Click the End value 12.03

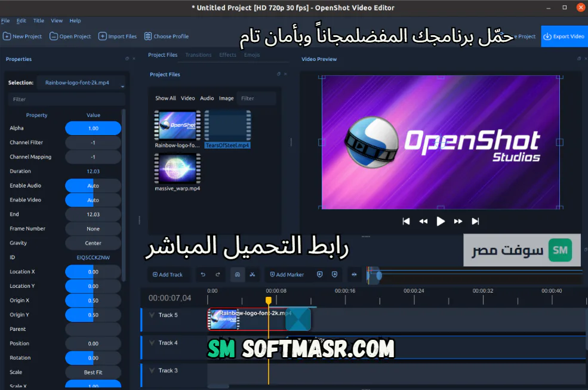pos(93,214)
